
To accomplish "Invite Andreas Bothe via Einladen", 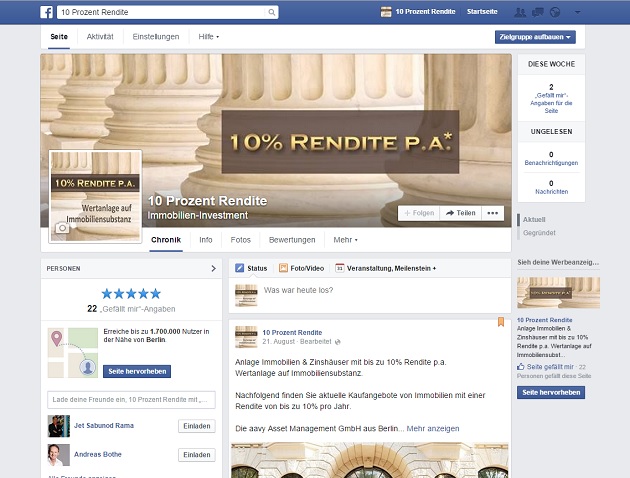I will (x=197, y=455).
